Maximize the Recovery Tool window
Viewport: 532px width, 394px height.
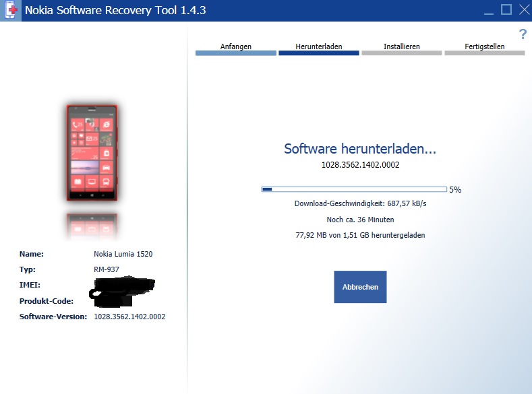pos(506,9)
